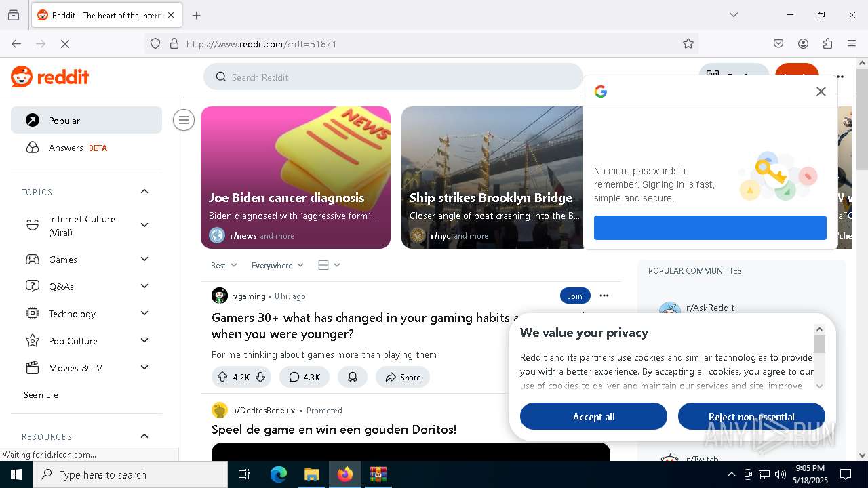Open volume control in tray
The width and height of the screenshot is (868, 488).
tap(781, 474)
